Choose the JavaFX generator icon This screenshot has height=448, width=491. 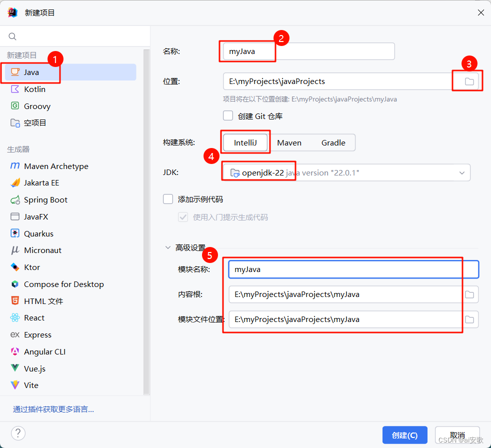click(x=15, y=216)
